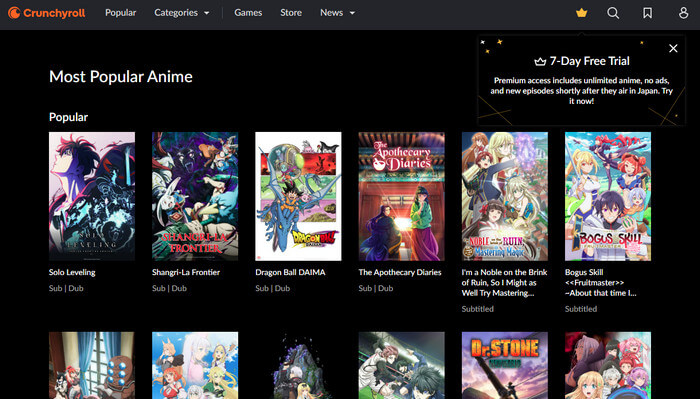This screenshot has height=399, width=700.
Task: Click Sub | Dub under The Apothecary Diaries
Action: [375, 288]
